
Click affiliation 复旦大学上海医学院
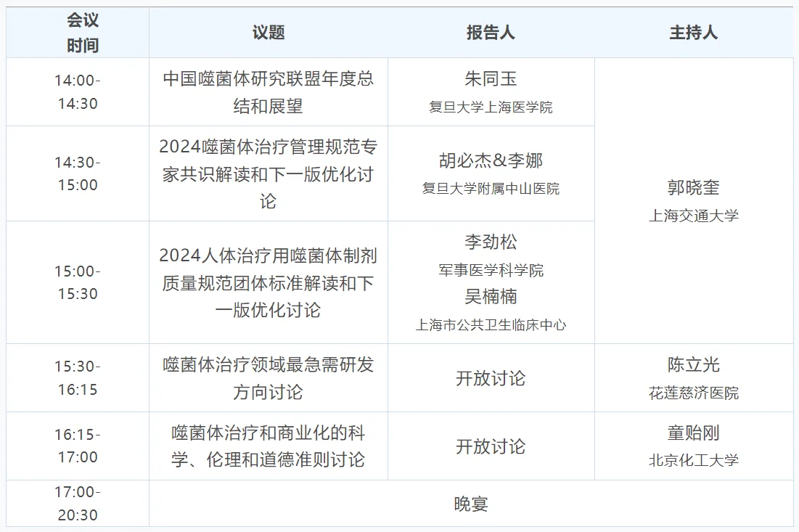(491, 107)
